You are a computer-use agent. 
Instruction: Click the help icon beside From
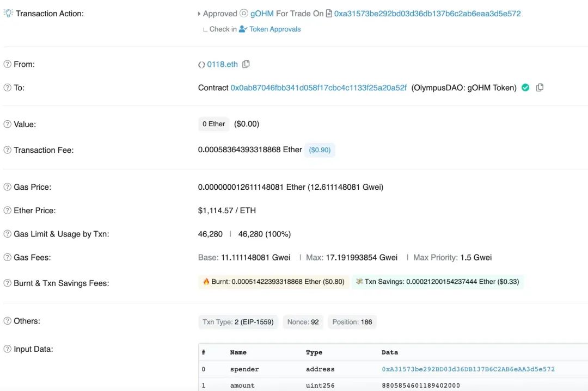[7, 64]
